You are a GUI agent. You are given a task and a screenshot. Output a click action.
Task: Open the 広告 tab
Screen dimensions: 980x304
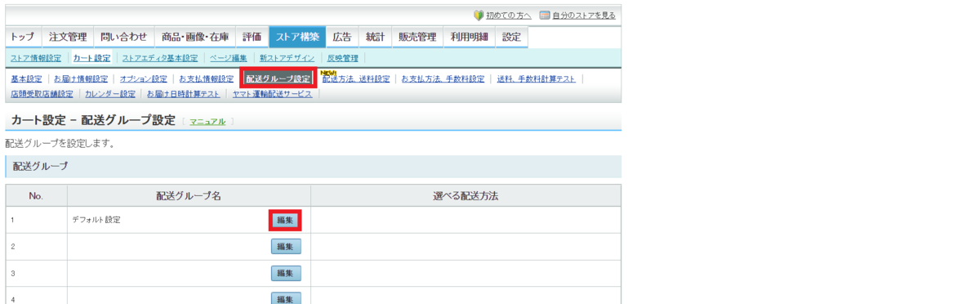pyautogui.click(x=343, y=37)
